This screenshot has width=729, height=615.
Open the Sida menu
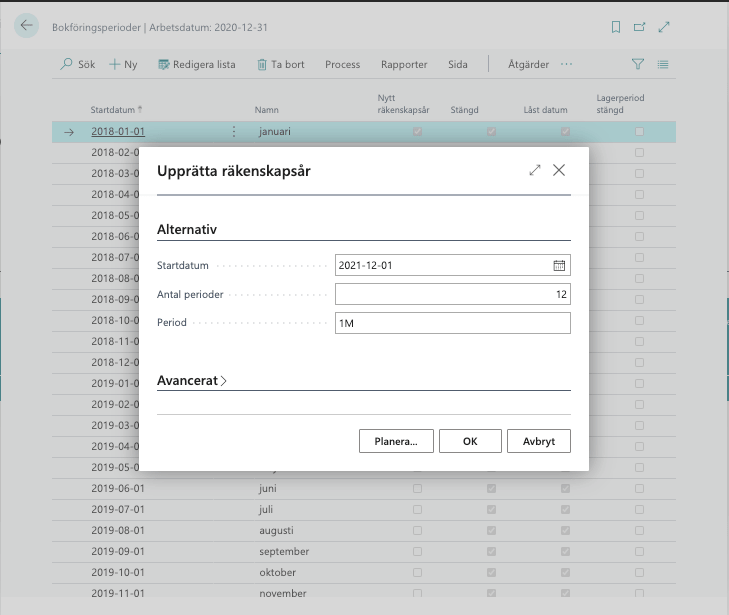[x=457, y=64]
